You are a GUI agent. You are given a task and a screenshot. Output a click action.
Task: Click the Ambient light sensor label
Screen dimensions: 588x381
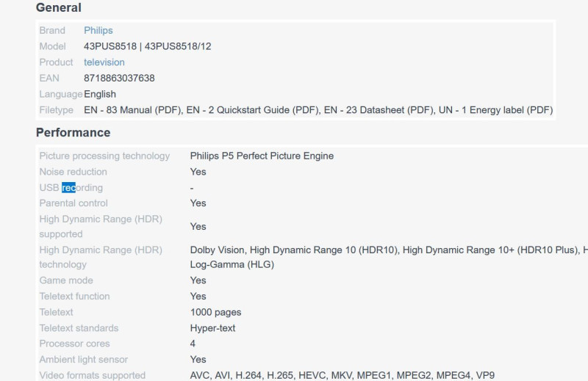tap(83, 360)
